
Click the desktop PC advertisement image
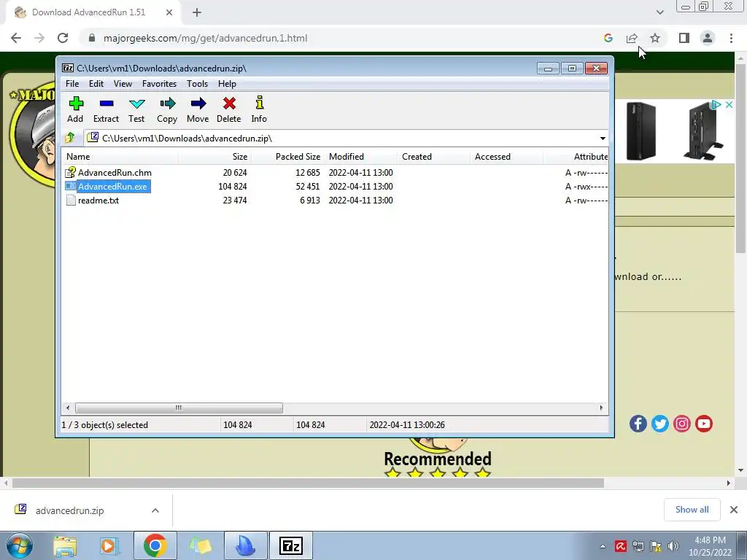[x=674, y=131]
